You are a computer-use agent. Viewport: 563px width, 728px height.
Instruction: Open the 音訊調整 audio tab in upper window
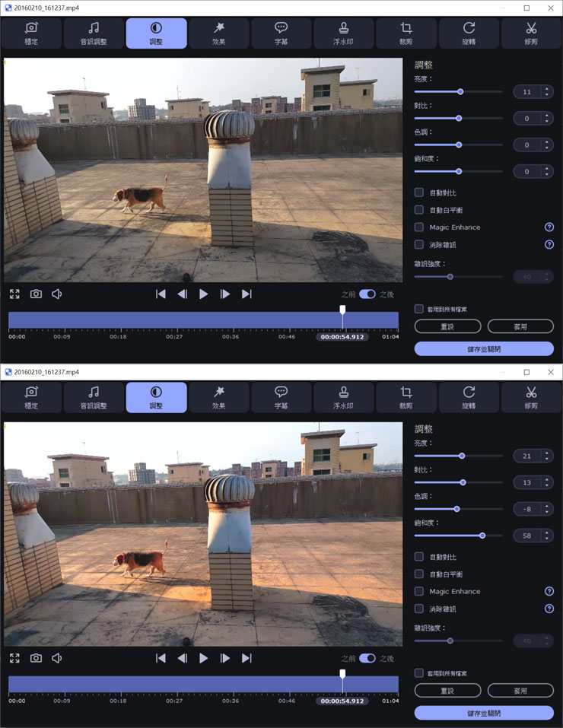click(94, 33)
